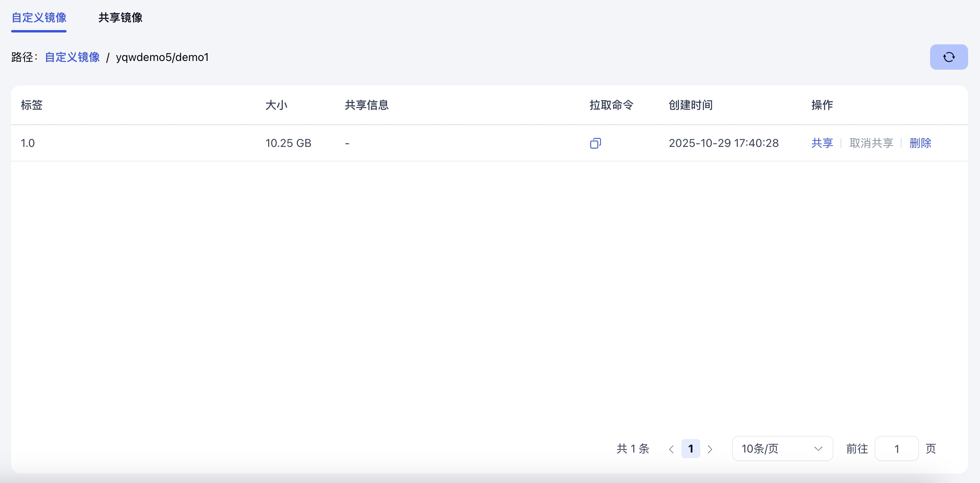Open the 10条/页 page size dropdown
Image resolution: width=980 pixels, height=483 pixels.
[x=782, y=449]
